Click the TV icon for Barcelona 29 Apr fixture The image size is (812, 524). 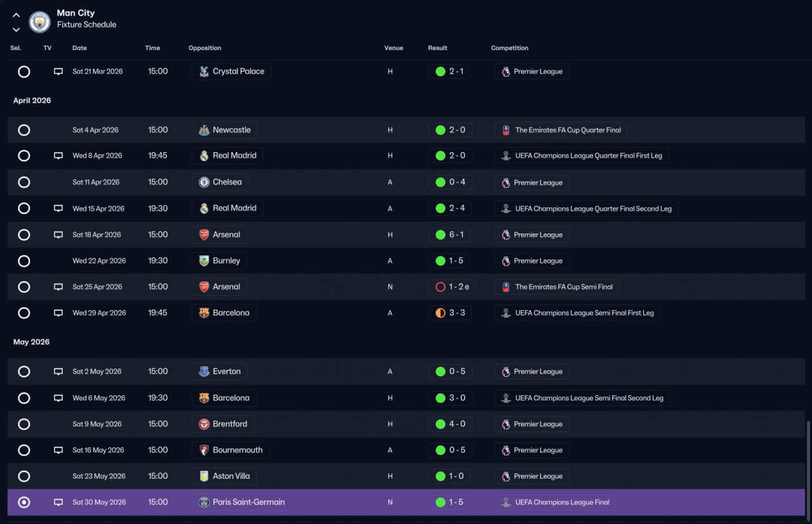[58, 313]
